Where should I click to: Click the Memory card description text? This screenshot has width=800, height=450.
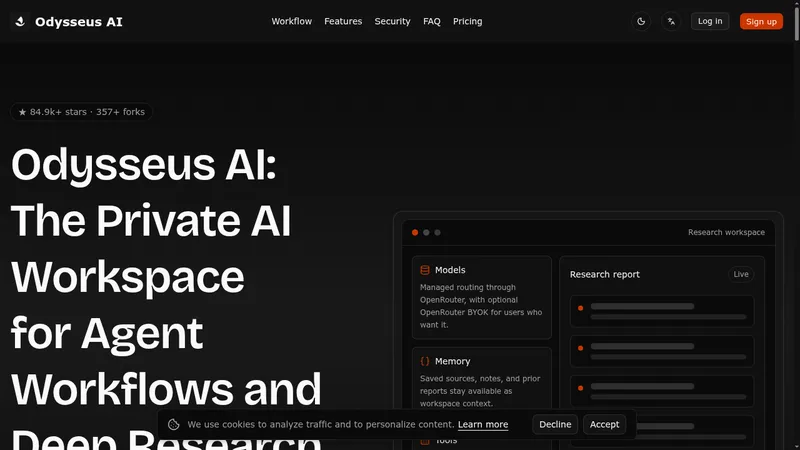[x=480, y=391]
